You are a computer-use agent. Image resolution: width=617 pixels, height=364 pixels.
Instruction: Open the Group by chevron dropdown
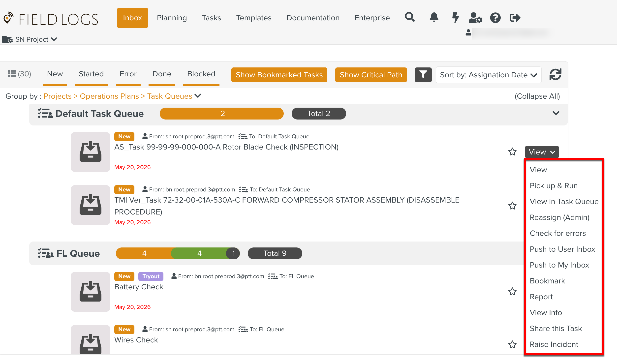(198, 96)
